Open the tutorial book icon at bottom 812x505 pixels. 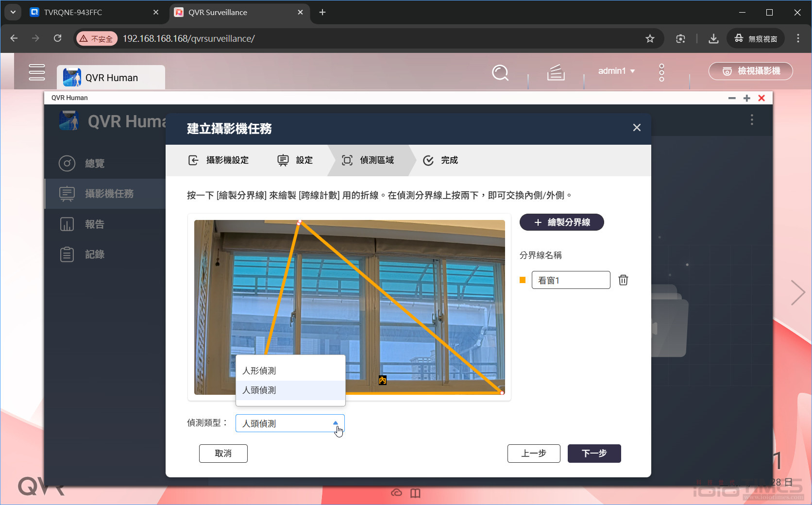[x=415, y=493]
